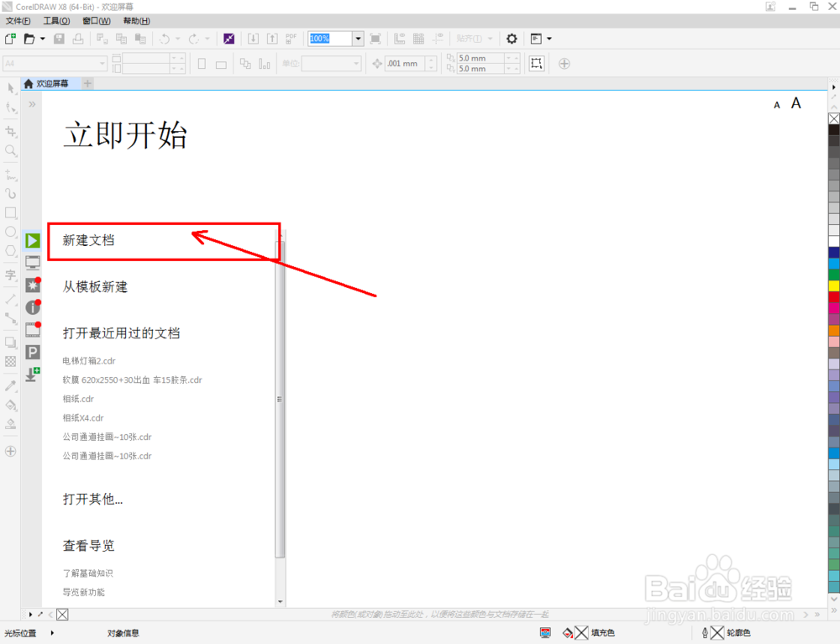
Task: Expand the application launcher dropdown arrow
Action: (x=549, y=39)
